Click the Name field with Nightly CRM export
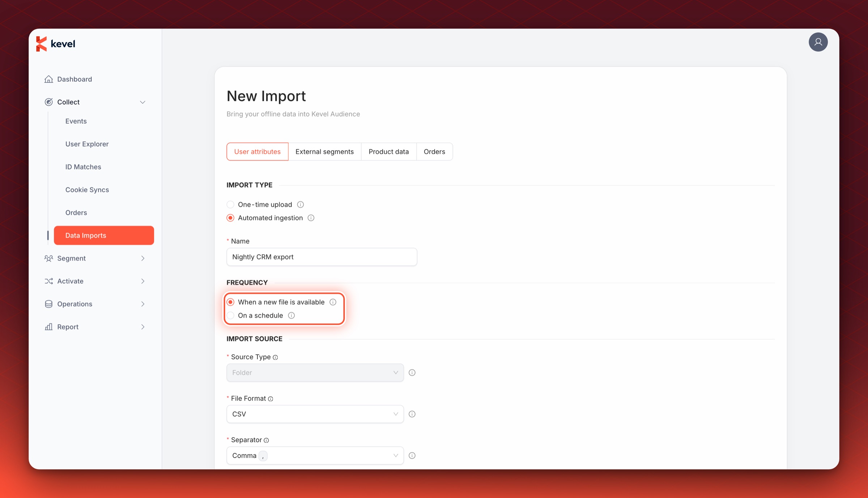868x498 pixels. pyautogui.click(x=322, y=257)
